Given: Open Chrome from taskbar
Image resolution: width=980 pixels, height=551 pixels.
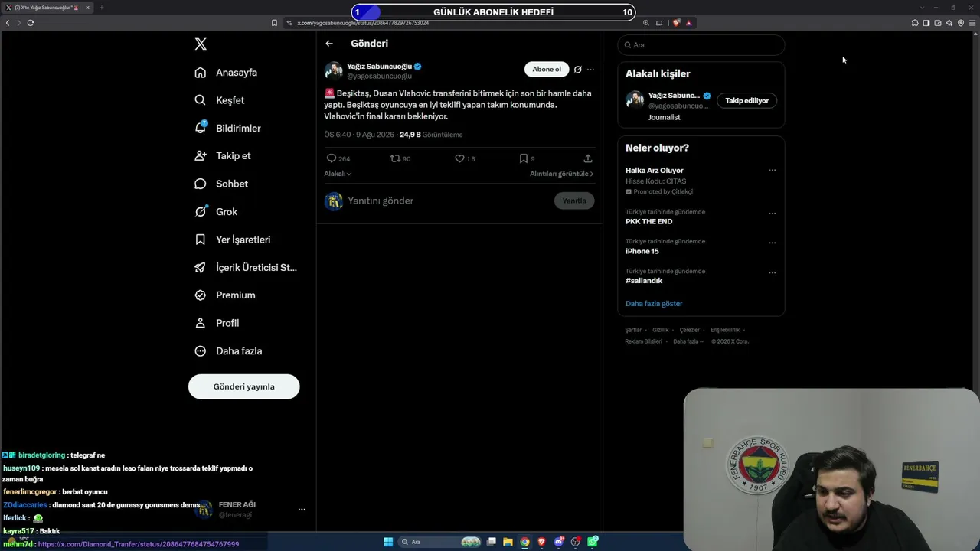Looking at the screenshot, I should 524,542.
